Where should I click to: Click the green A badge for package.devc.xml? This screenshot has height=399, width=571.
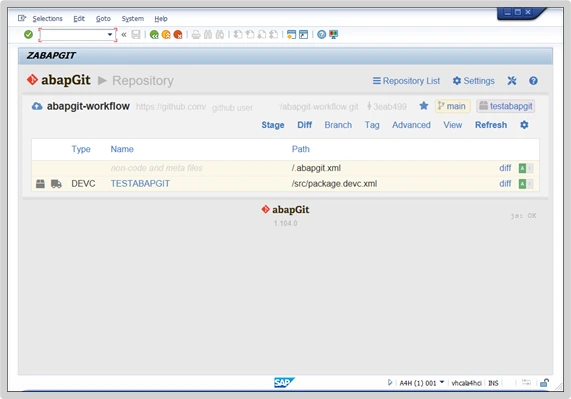[522, 184]
